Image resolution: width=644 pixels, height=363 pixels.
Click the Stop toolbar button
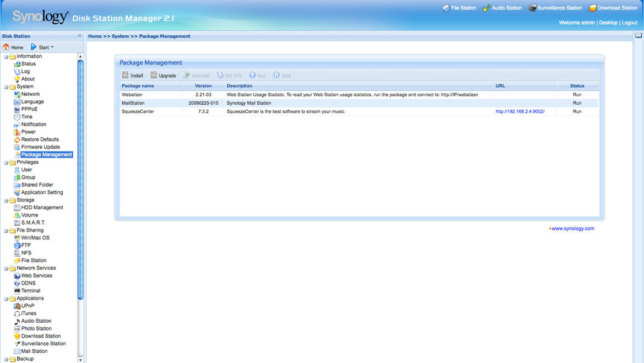(282, 75)
